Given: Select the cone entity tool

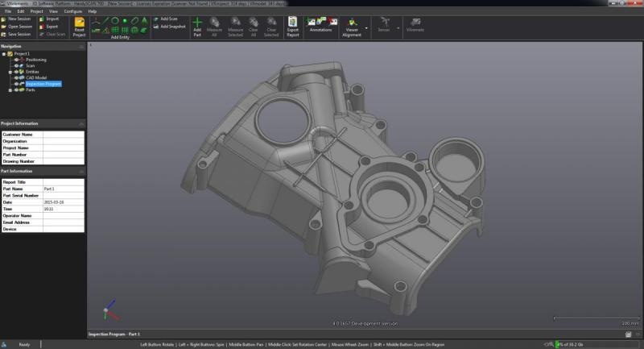Looking at the screenshot, I should pyautogui.click(x=144, y=21).
